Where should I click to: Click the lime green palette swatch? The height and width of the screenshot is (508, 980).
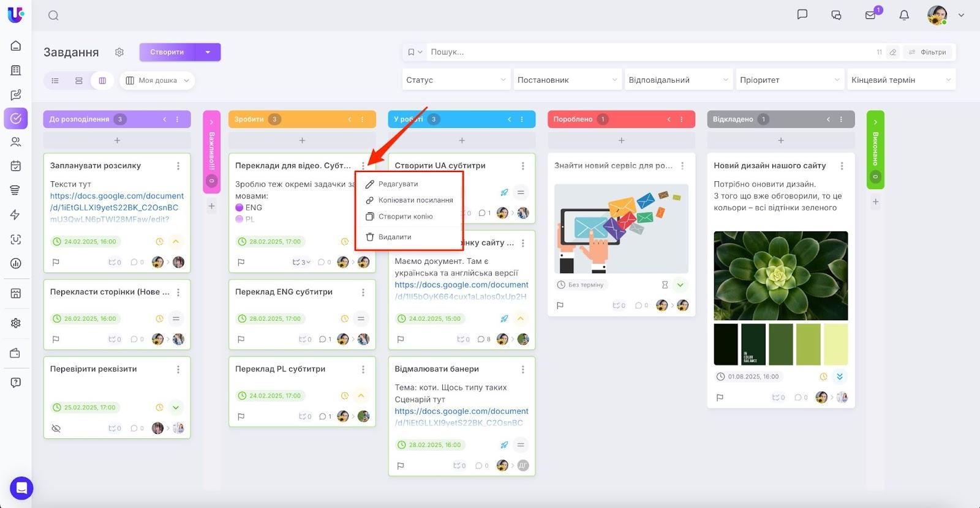809,345
